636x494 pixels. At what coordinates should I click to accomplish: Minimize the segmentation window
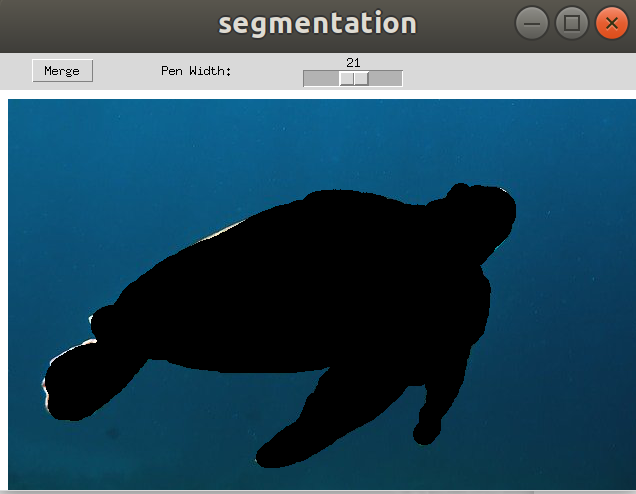pos(532,23)
